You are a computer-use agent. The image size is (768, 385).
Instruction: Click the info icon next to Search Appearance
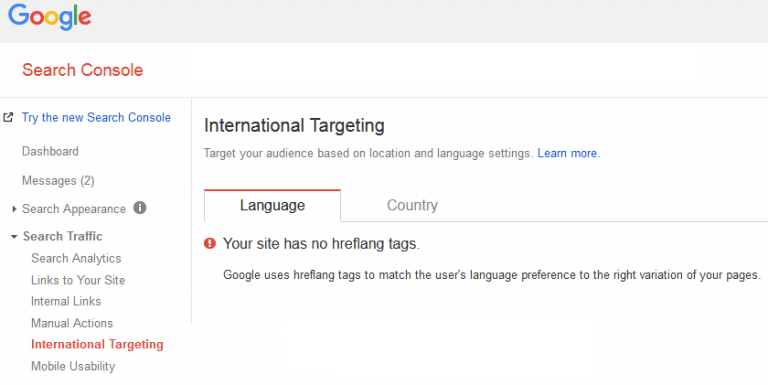coord(140,208)
